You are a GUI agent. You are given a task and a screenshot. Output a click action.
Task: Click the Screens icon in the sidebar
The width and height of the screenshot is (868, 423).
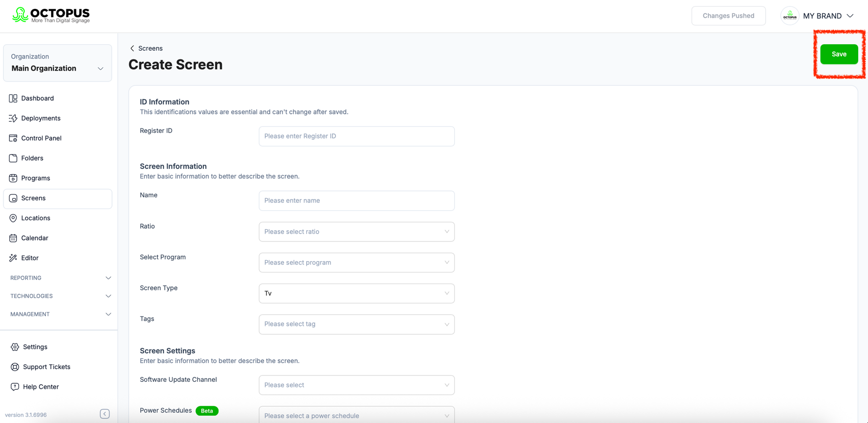(13, 198)
